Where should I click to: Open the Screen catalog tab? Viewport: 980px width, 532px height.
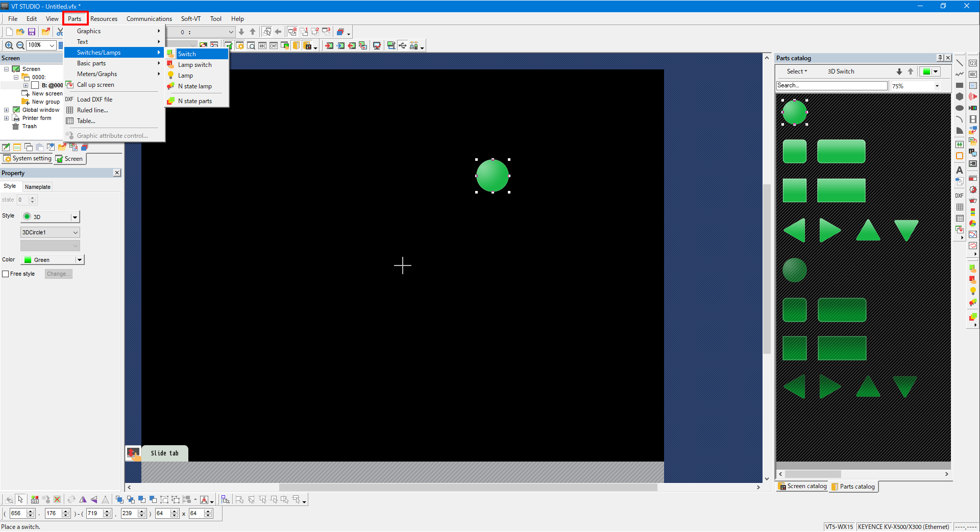click(802, 487)
